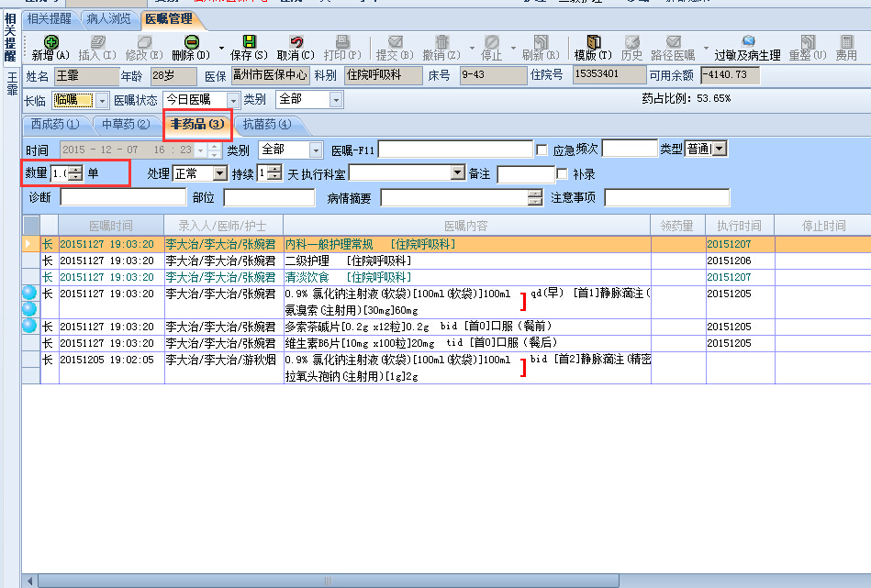This screenshot has height=588, width=871.
Task: Open dropdown arrow next to 删除(D)
Action: coord(221,49)
